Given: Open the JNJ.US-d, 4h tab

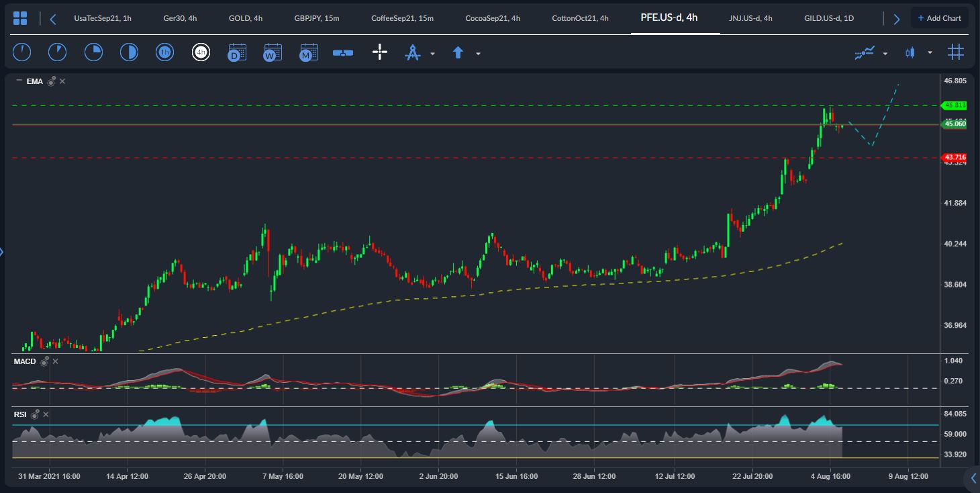Looking at the screenshot, I should pyautogui.click(x=750, y=18).
